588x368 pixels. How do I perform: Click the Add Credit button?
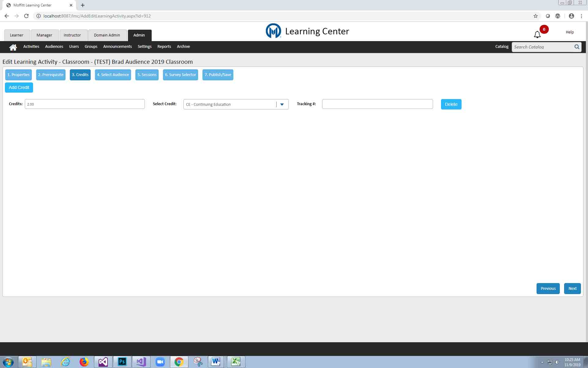pyautogui.click(x=19, y=87)
